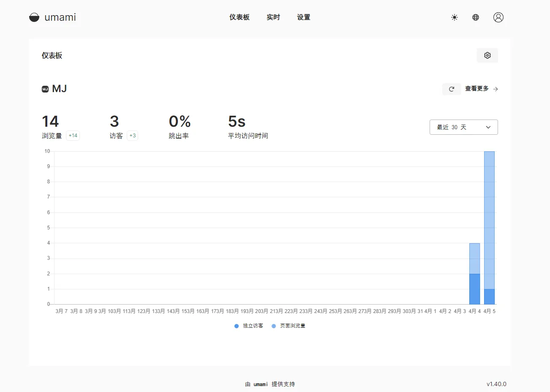Open language selector globe icon
This screenshot has height=392, width=550.
476,17
